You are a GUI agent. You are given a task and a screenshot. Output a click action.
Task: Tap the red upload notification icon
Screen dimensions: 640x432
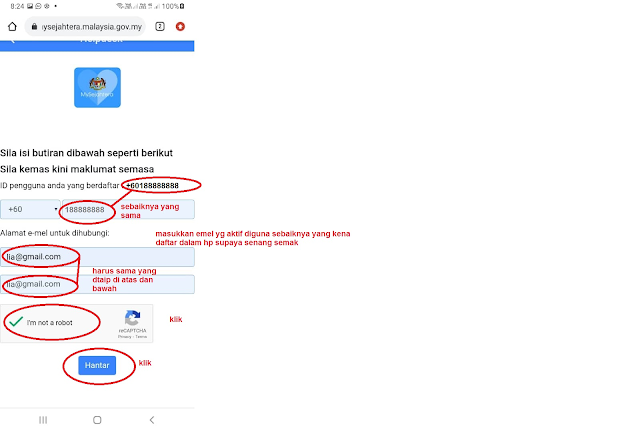coord(180,27)
